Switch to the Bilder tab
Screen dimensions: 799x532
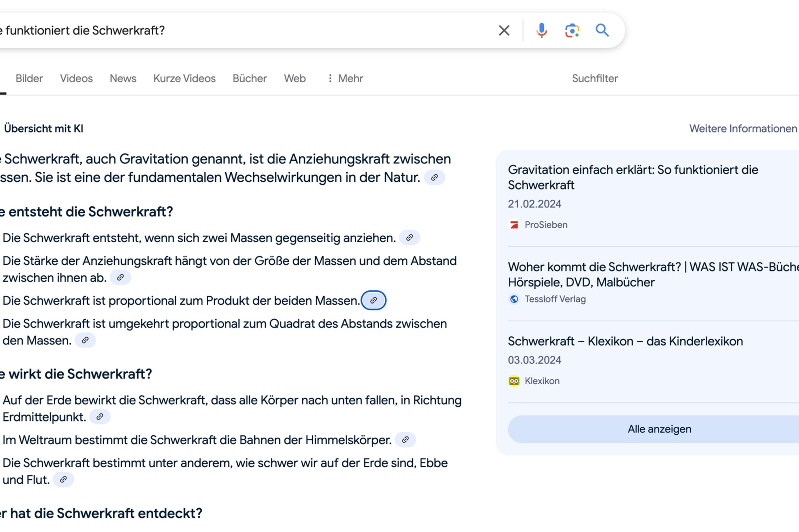tap(29, 78)
